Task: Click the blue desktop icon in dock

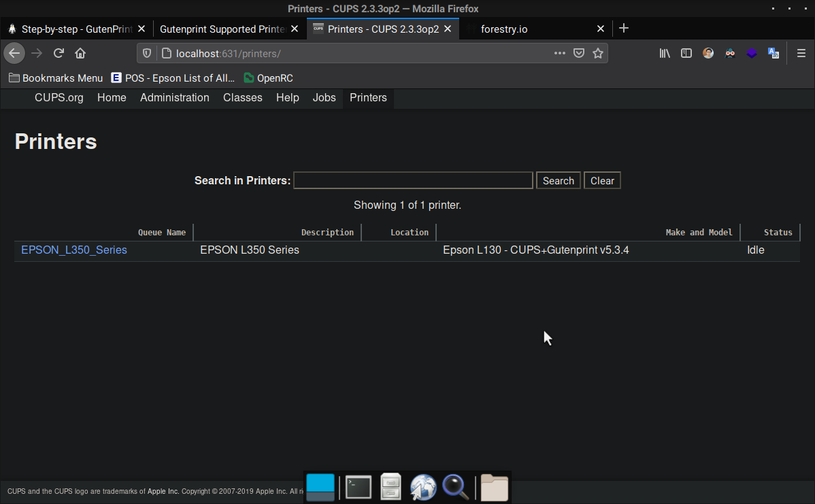Action: pos(320,488)
